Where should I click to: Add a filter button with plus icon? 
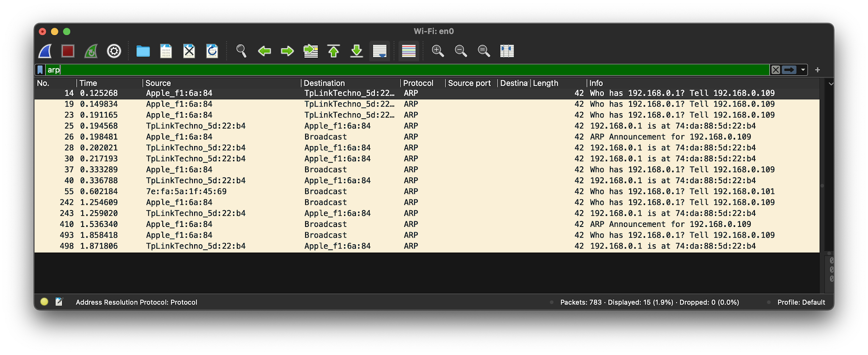click(818, 70)
